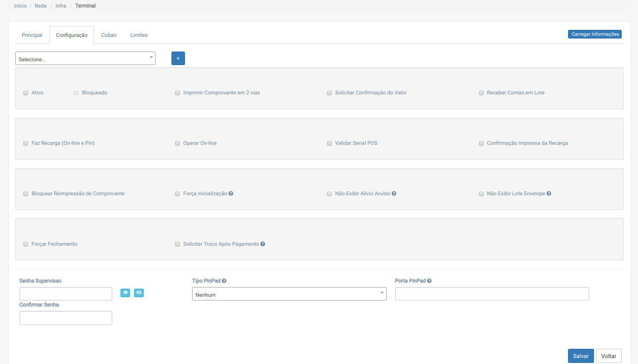Click the blue plus add button

point(178,58)
